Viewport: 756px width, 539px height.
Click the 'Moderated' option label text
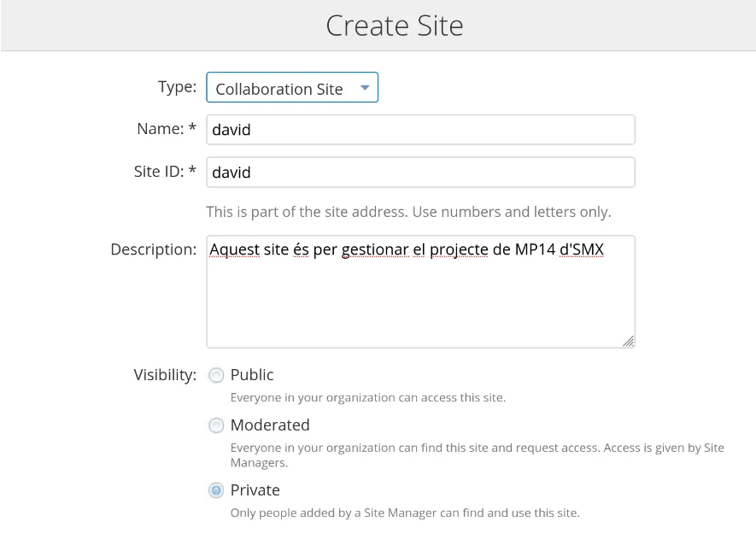click(270, 425)
